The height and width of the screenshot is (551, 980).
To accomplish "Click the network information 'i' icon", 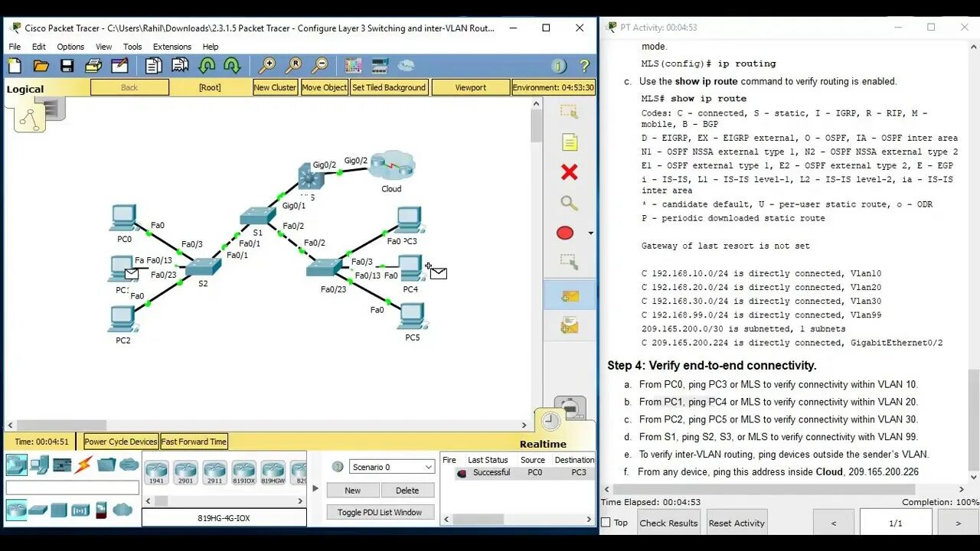I will click(x=559, y=66).
